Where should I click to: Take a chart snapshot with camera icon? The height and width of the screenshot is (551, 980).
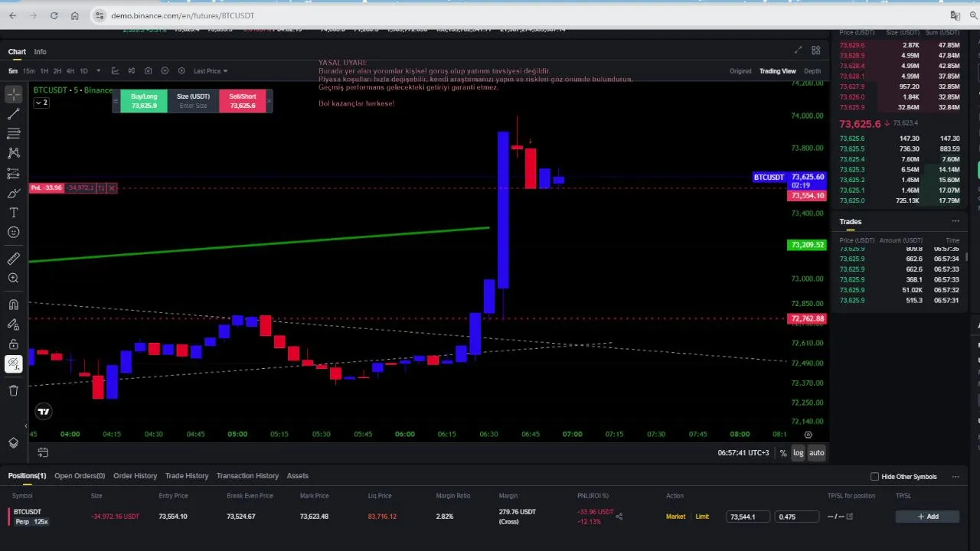[148, 71]
